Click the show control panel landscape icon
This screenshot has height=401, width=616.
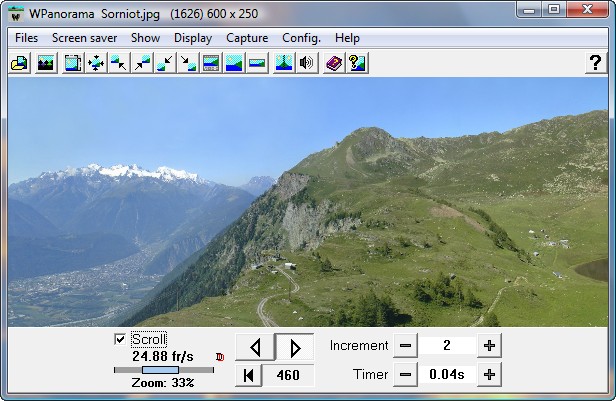pyautogui.click(x=211, y=63)
